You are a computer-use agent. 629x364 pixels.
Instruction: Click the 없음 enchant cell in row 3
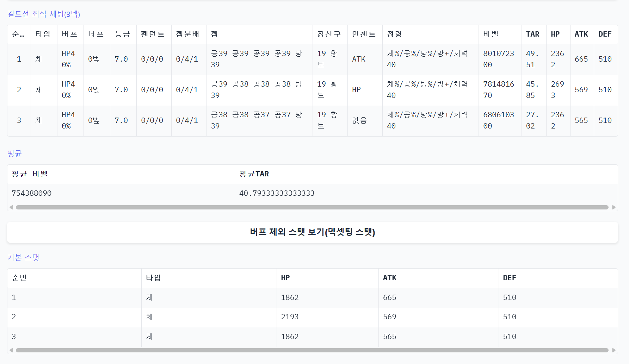359,120
